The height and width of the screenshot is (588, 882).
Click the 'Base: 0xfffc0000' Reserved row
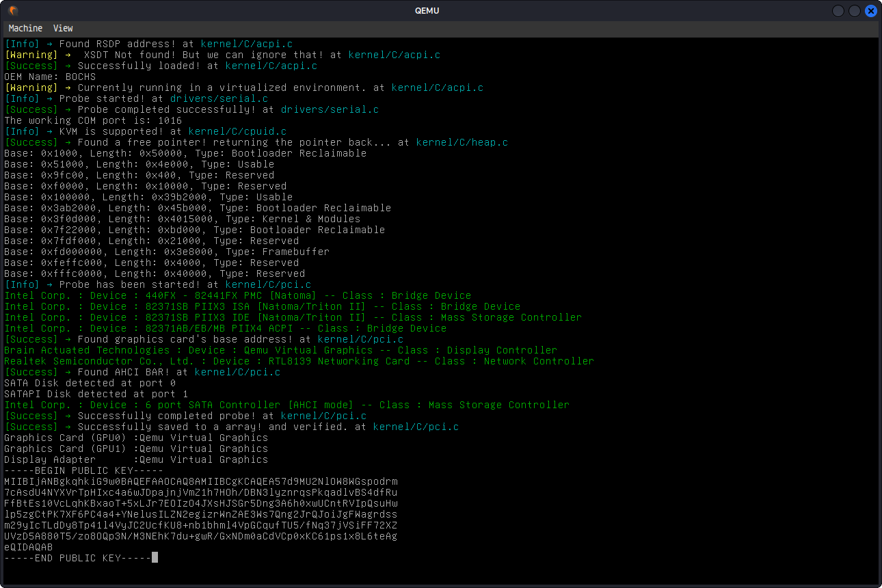click(x=155, y=273)
